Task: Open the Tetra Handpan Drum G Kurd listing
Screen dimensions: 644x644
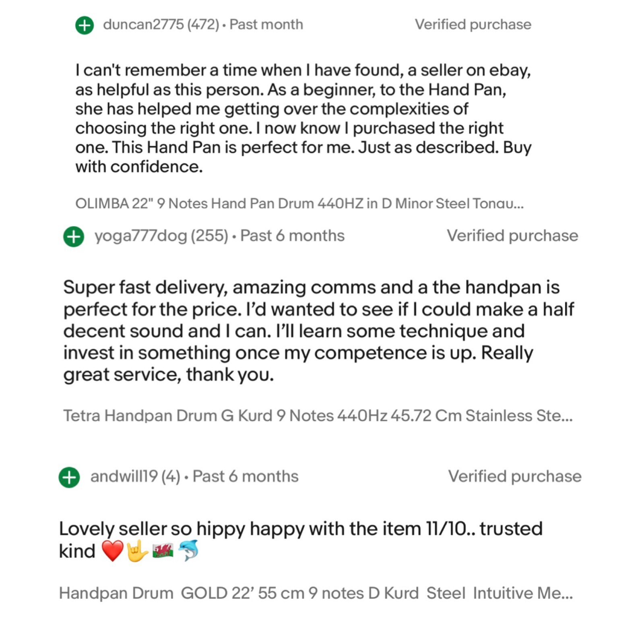Action: pyautogui.click(x=318, y=415)
